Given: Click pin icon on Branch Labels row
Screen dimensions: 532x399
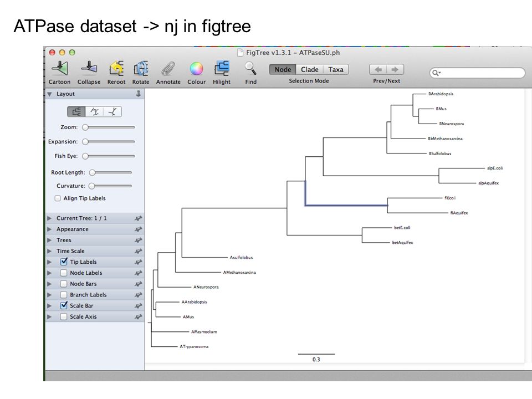Looking at the screenshot, I should [x=138, y=295].
